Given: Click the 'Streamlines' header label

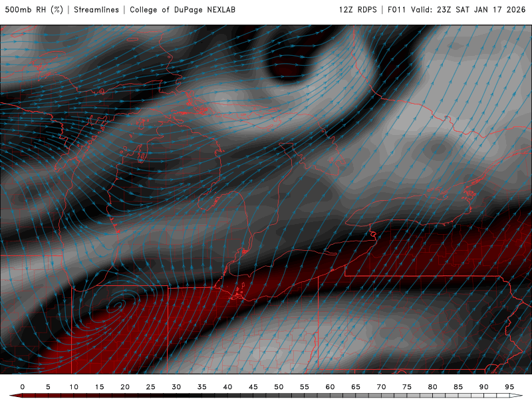Looking at the screenshot, I should pyautogui.click(x=96, y=10).
